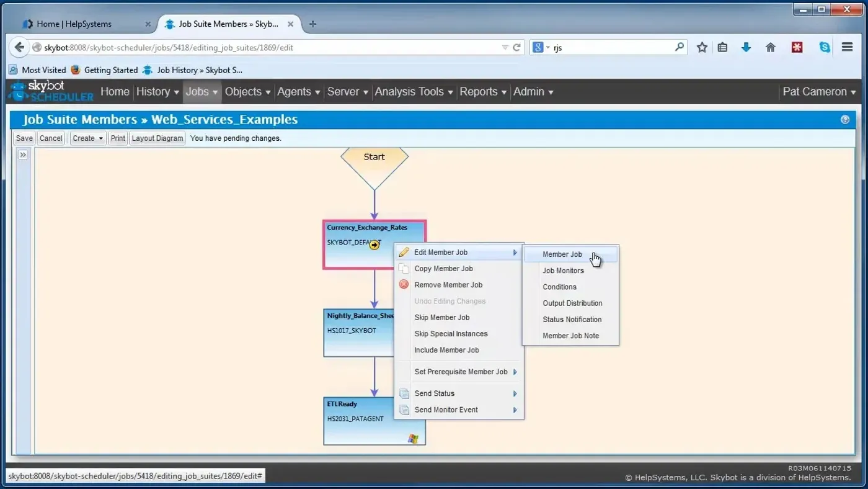The width and height of the screenshot is (868, 489).
Task: Select Conditions in the submenu
Action: pos(570,287)
